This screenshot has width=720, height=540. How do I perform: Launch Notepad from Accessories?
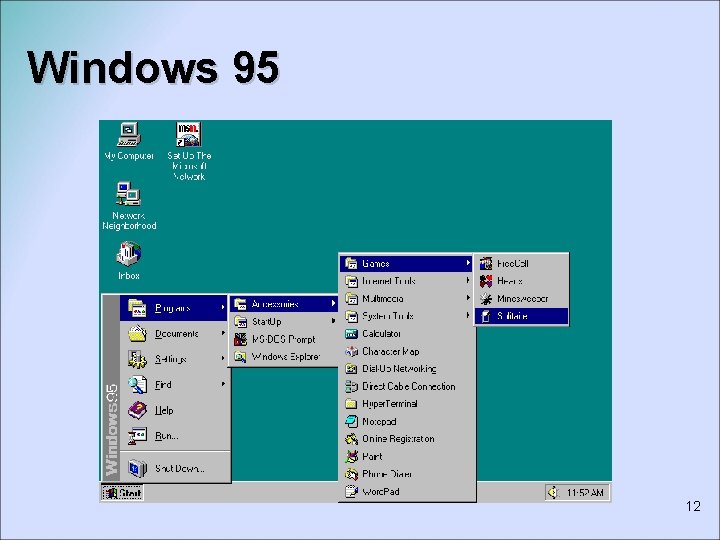[406, 422]
